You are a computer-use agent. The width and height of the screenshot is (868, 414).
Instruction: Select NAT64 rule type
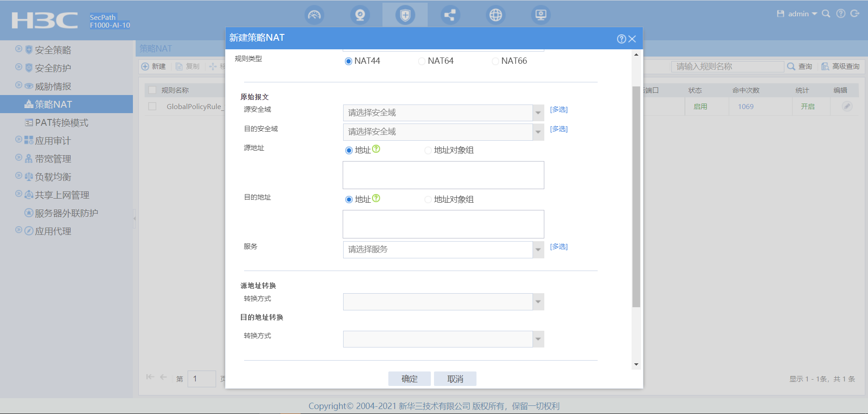422,61
